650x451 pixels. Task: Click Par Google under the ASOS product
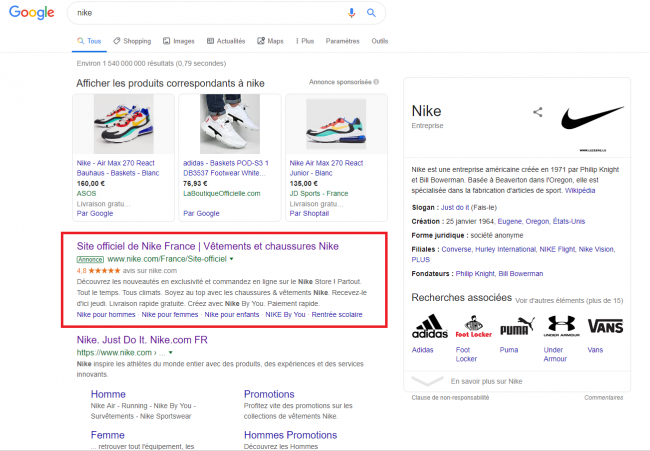95,213
